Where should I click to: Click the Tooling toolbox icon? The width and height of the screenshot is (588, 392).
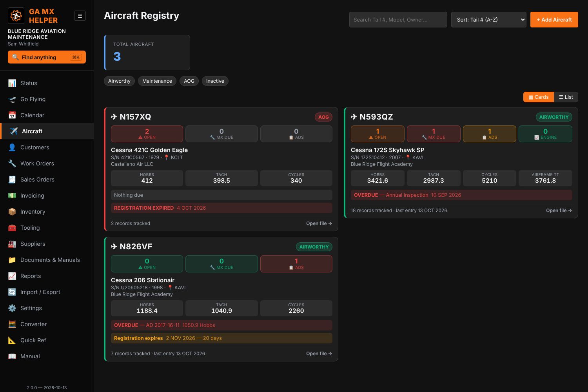(12, 228)
